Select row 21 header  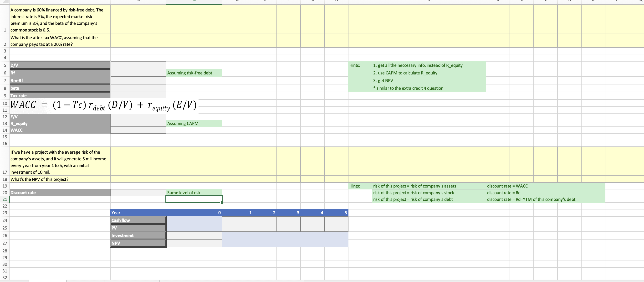pyautogui.click(x=5, y=199)
